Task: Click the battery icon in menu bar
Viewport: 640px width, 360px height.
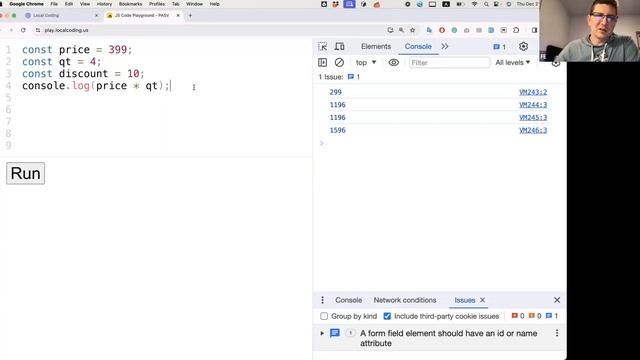Action: [460, 4]
